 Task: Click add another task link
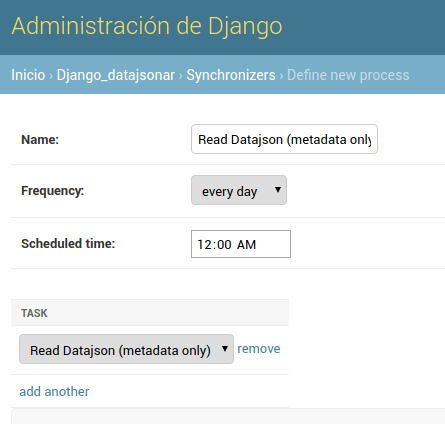pos(54,391)
